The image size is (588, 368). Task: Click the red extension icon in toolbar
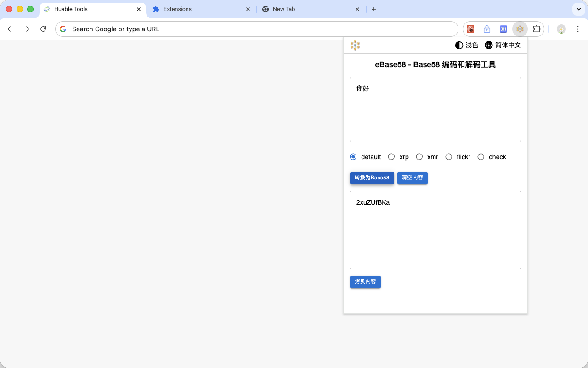click(x=470, y=29)
